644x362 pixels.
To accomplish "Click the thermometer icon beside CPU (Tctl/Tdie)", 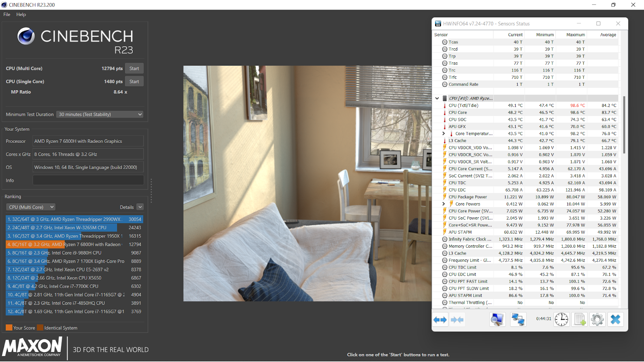I will [x=445, y=105].
